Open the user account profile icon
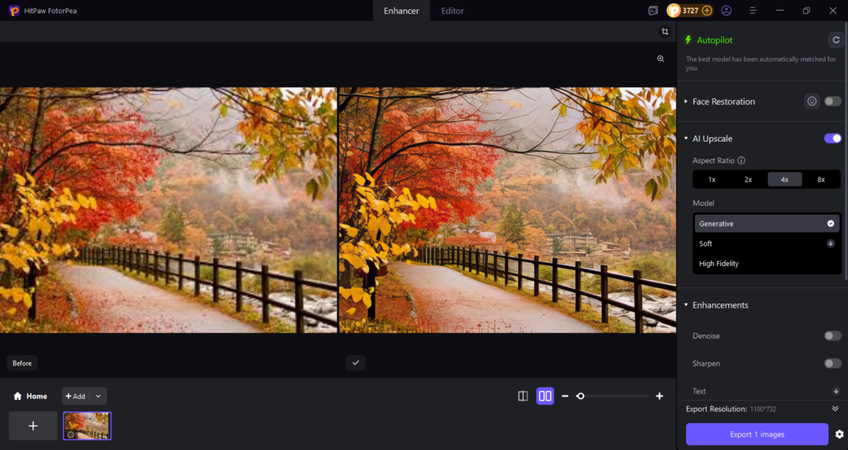 tap(726, 10)
